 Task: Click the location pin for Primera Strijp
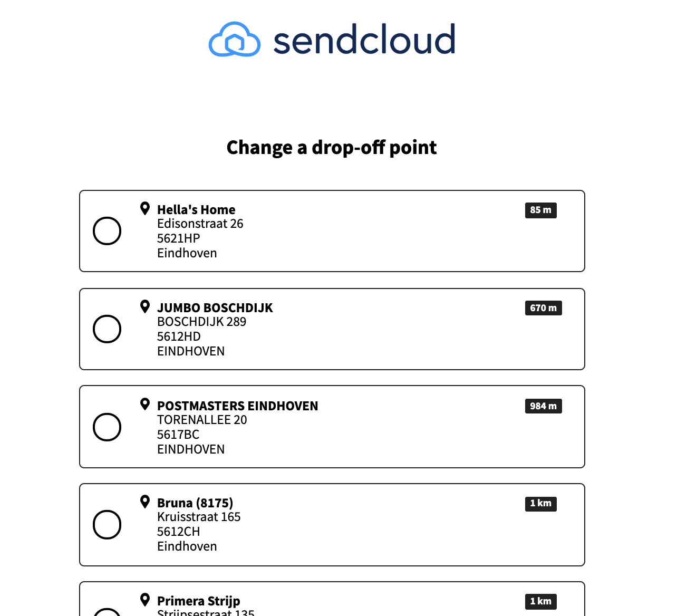pyautogui.click(x=145, y=600)
